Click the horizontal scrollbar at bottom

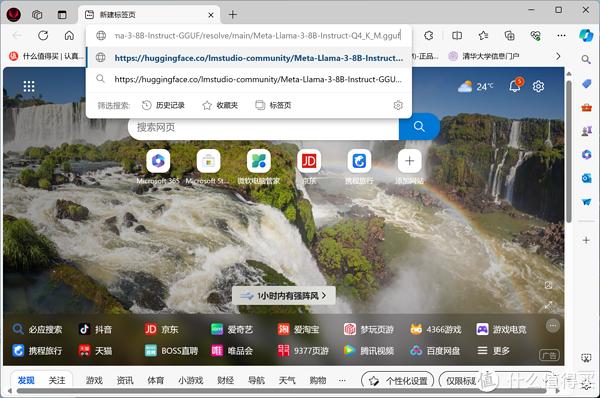pos(281,391)
